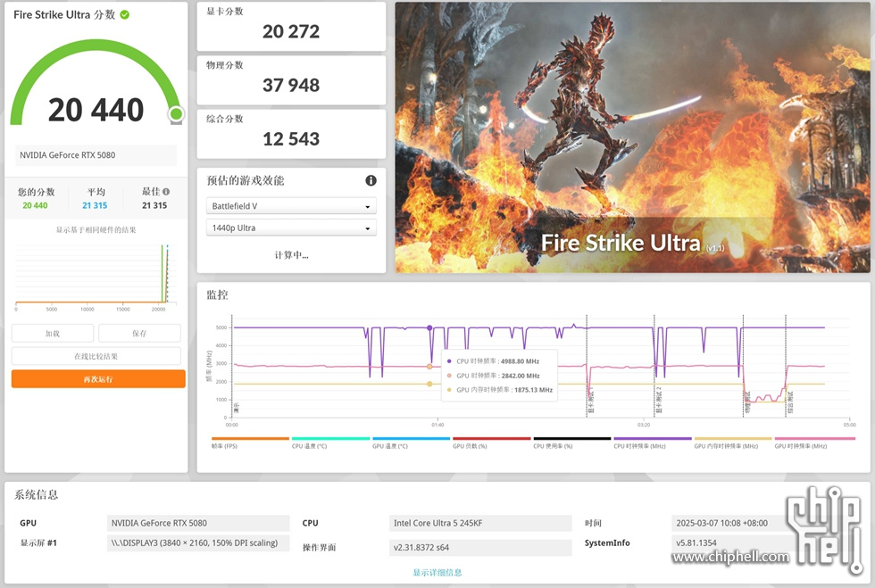The height and width of the screenshot is (588, 875).
Task: Select the 显卡测试 2 marker on the monitoring chart
Action: click(659, 401)
